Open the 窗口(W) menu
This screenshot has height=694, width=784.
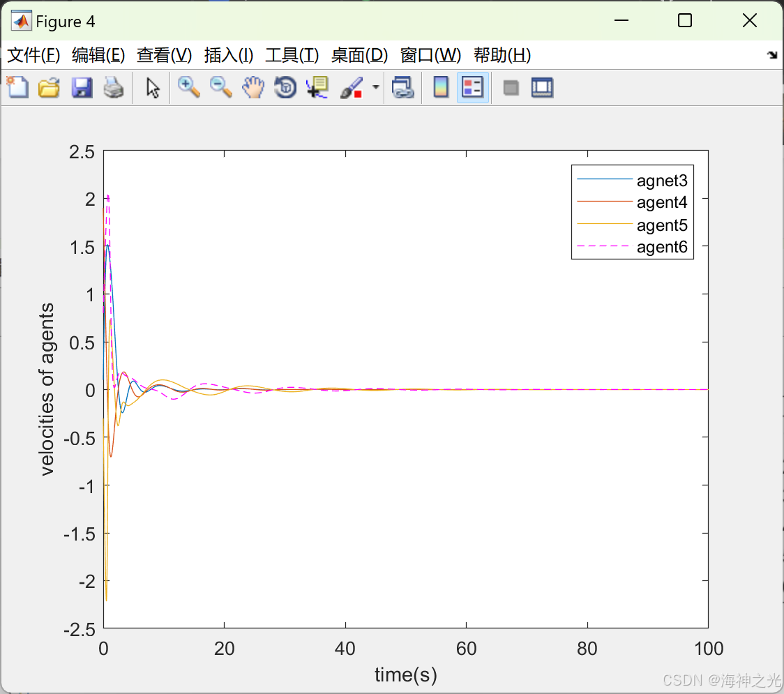430,55
